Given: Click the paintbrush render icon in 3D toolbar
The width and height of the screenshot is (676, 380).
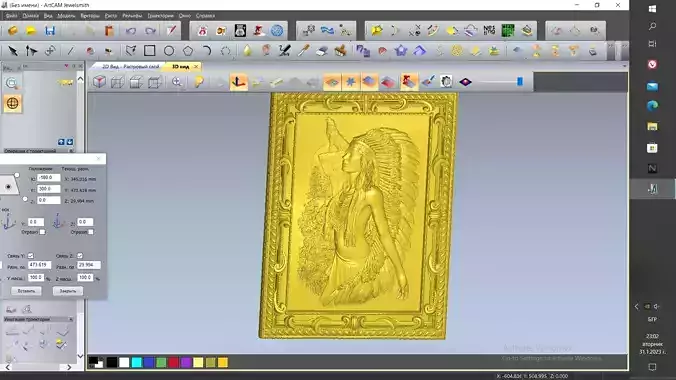Looking at the screenshot, I should click(x=428, y=82).
